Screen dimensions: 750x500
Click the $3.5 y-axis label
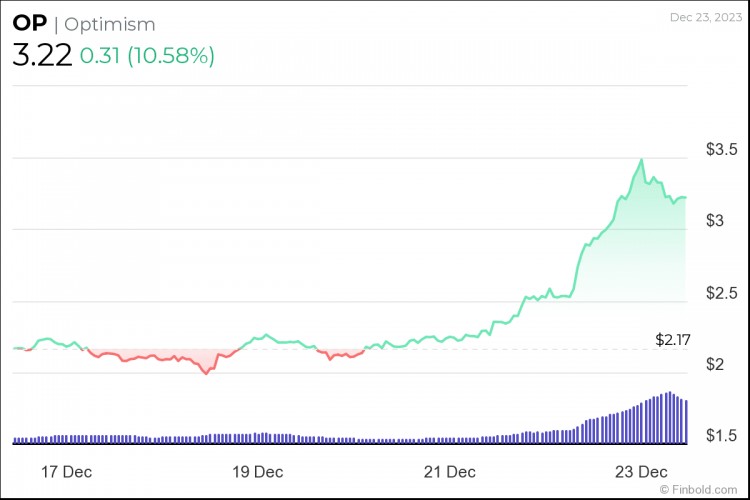(721, 150)
